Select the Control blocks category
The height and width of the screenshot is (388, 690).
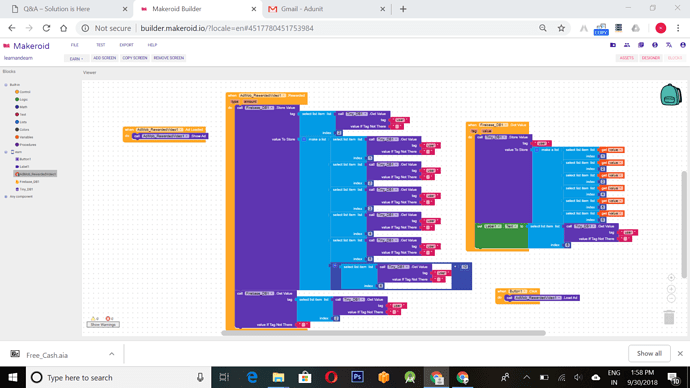pos(23,92)
